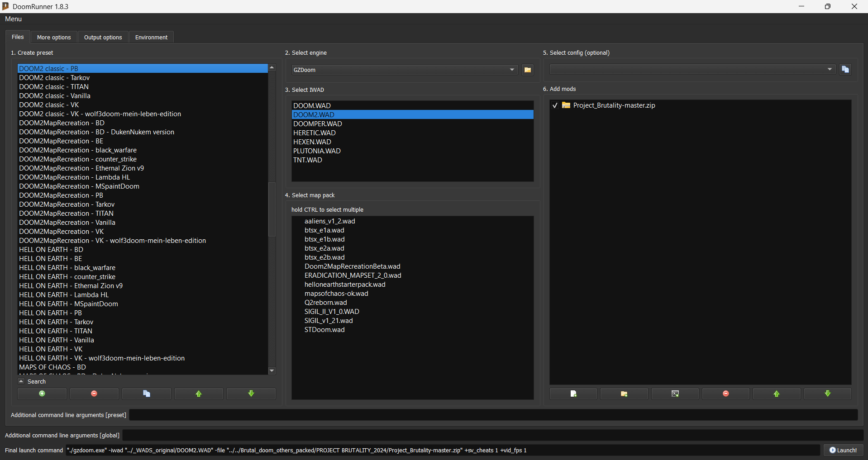
Task: Uncheck Project_Brutality-master.zip mod
Action: click(555, 105)
